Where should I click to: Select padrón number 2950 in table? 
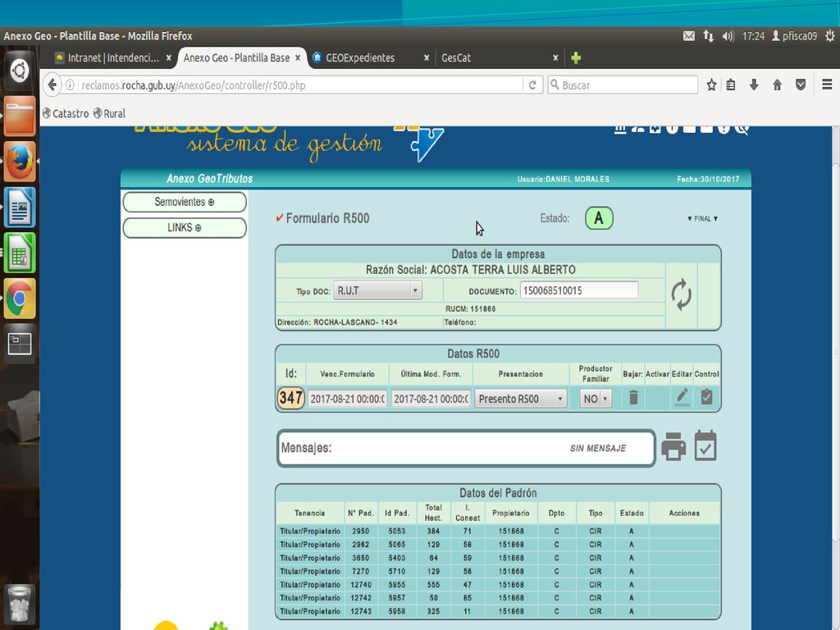point(361,531)
